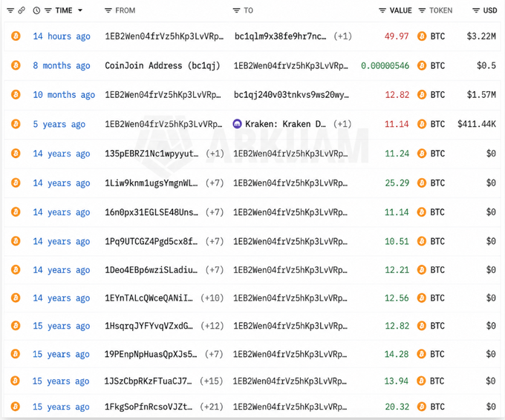This screenshot has width=505, height=420.
Task: Select the $1.57M USD amount
Action: (x=481, y=95)
